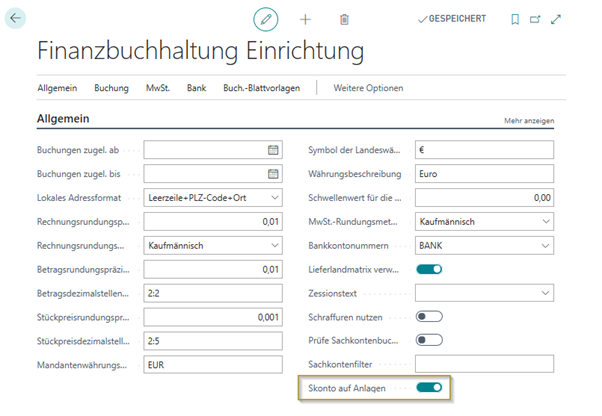Click the trash delete icon

[x=344, y=18]
